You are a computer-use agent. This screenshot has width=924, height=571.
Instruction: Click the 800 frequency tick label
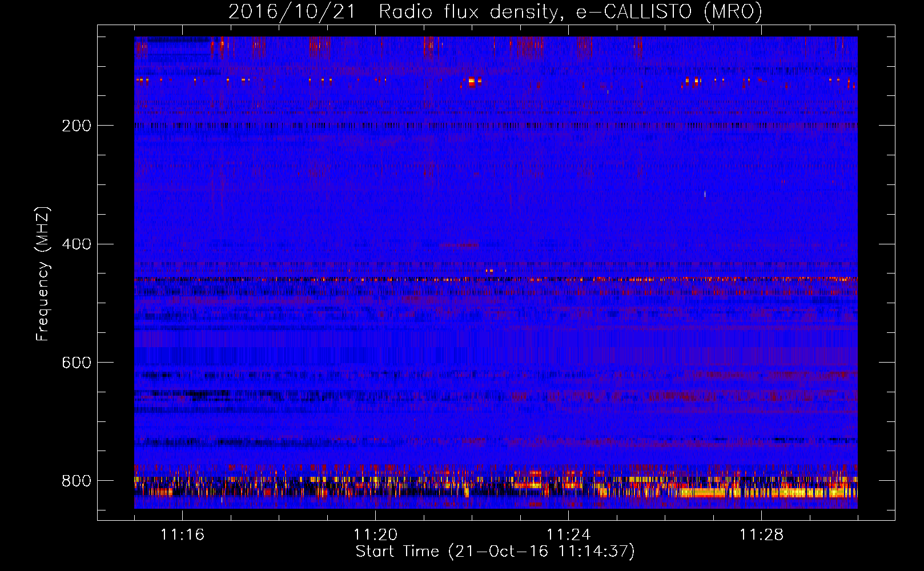[x=77, y=481]
